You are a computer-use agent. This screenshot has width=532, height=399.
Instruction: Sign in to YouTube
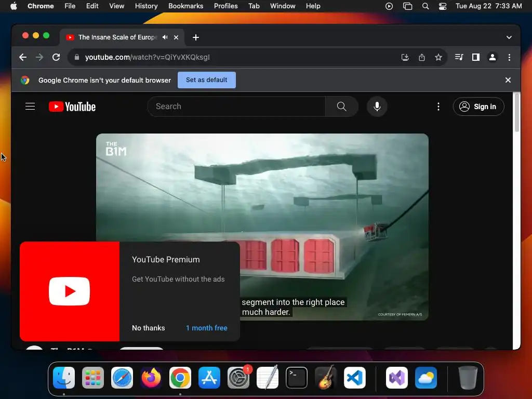coord(478,107)
